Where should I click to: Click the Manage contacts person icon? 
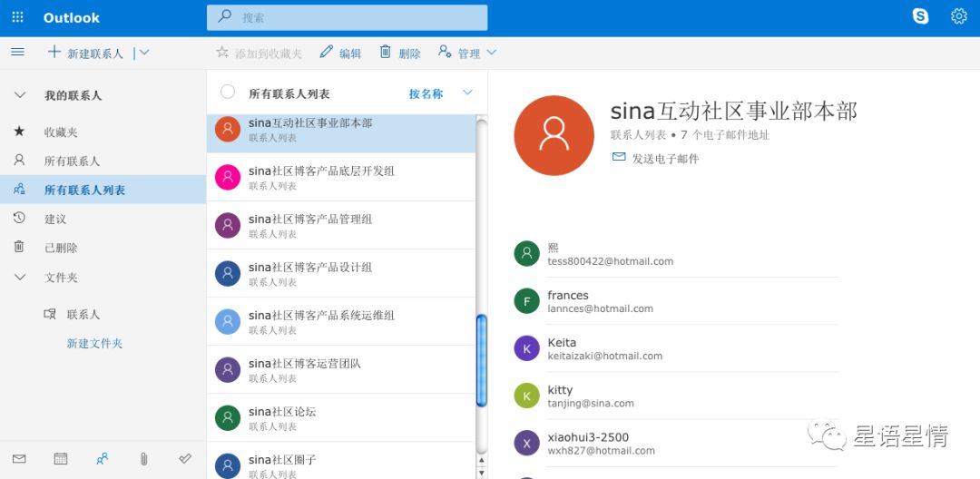click(445, 52)
